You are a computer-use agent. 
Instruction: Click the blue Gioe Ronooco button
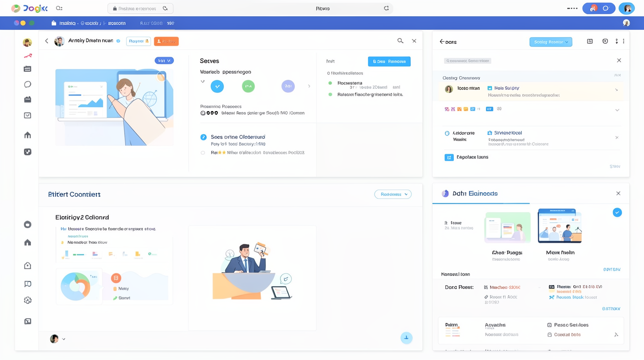(x=389, y=61)
